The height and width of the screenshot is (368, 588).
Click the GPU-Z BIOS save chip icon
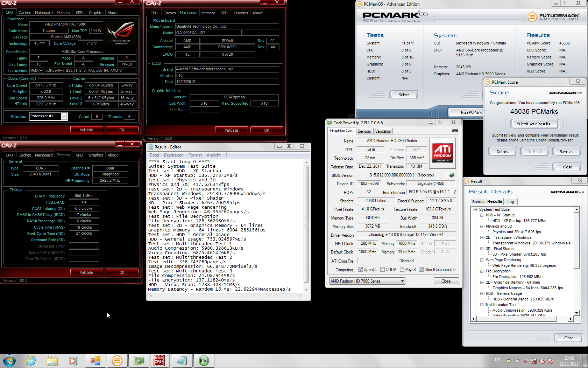(x=452, y=175)
